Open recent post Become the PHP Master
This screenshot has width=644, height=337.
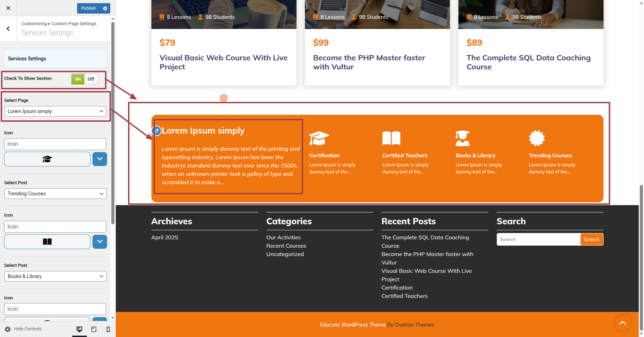(427, 258)
